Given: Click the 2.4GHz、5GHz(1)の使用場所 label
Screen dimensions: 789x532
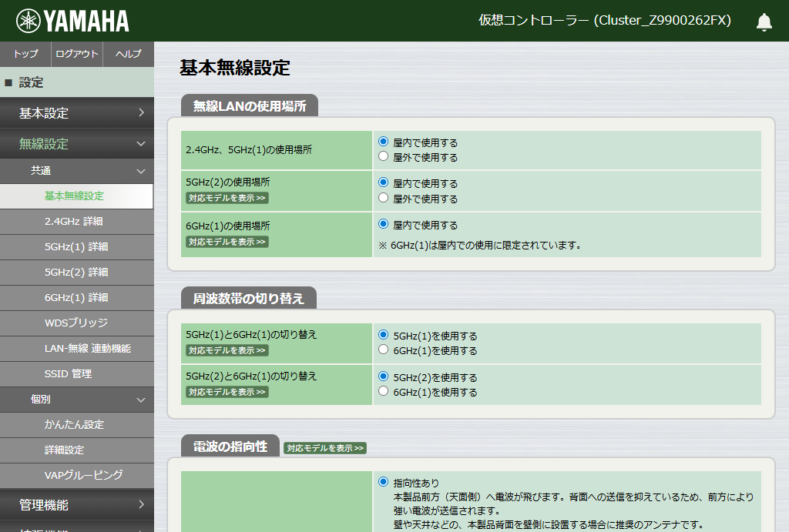Looking at the screenshot, I should coord(249,150).
